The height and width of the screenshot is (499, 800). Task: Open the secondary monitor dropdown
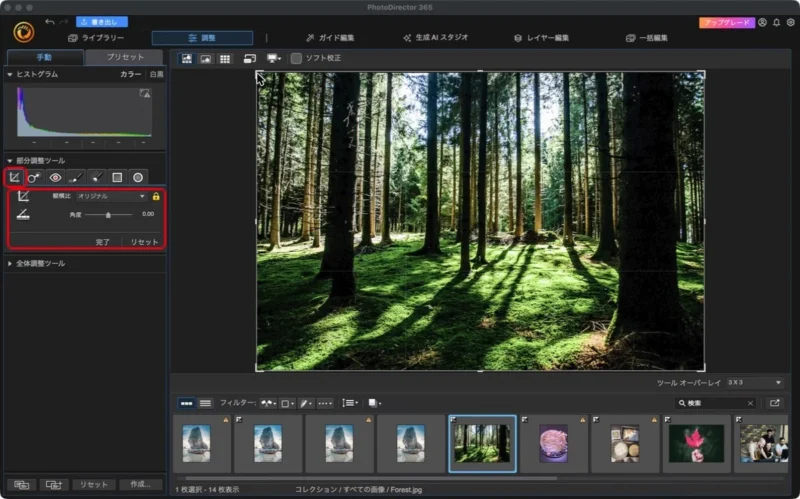(274, 59)
